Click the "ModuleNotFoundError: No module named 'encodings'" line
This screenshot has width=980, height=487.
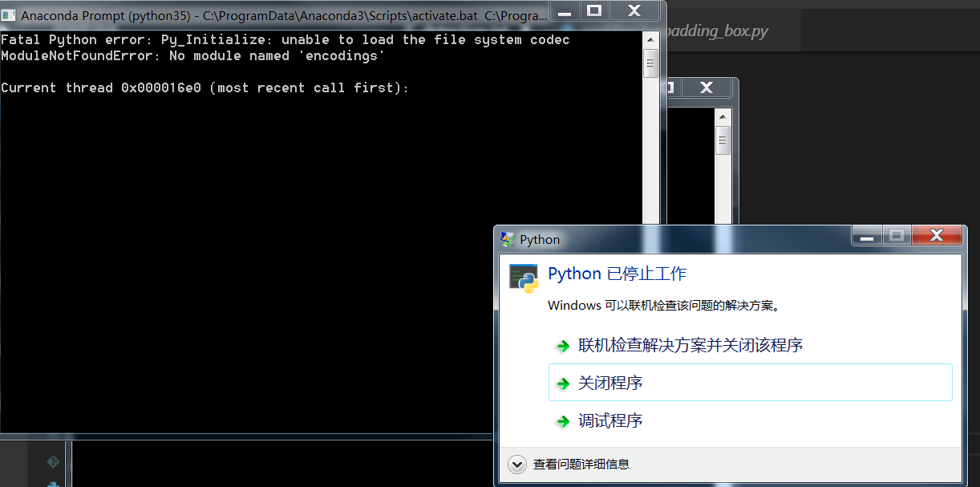193,55
